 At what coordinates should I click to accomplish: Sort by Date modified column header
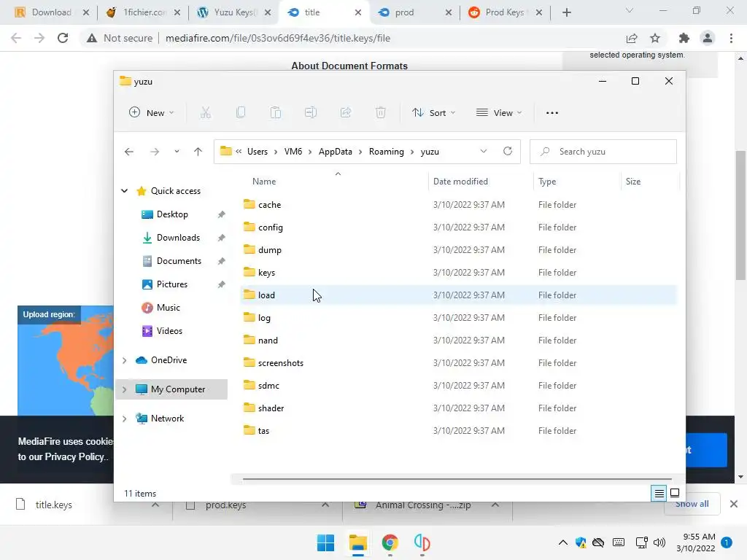pos(481,182)
